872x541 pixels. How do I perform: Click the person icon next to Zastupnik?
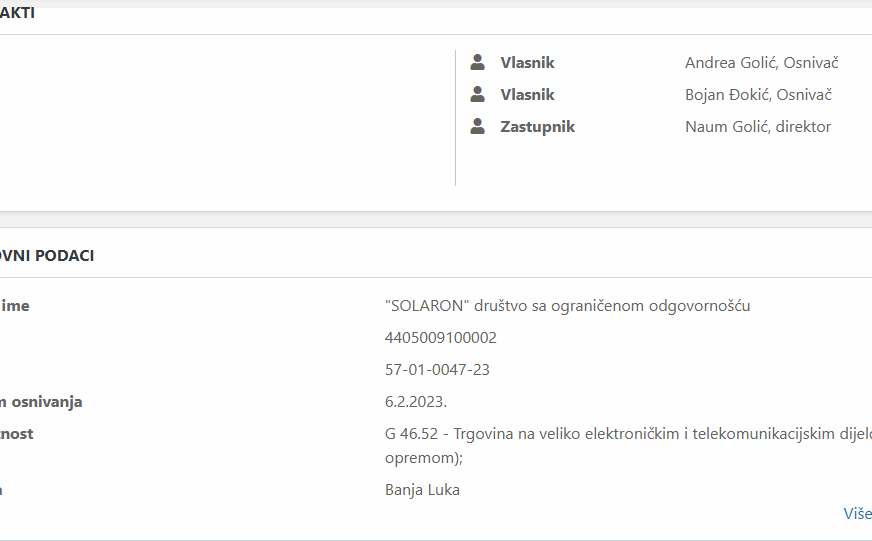[478, 127]
